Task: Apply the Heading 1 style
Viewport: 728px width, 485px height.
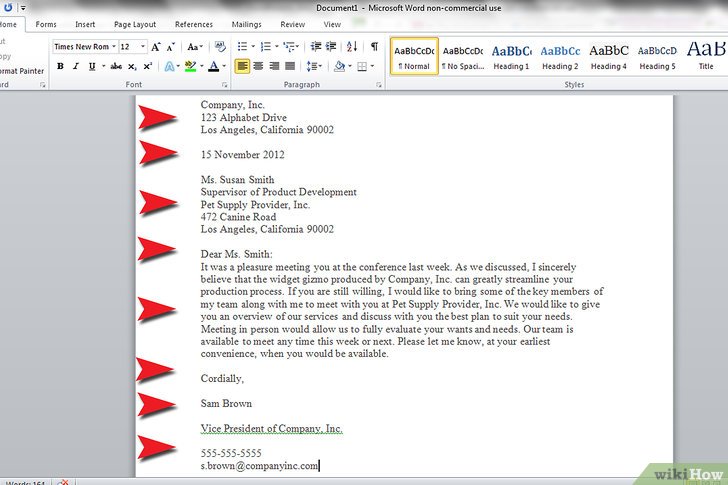Action: pos(512,57)
